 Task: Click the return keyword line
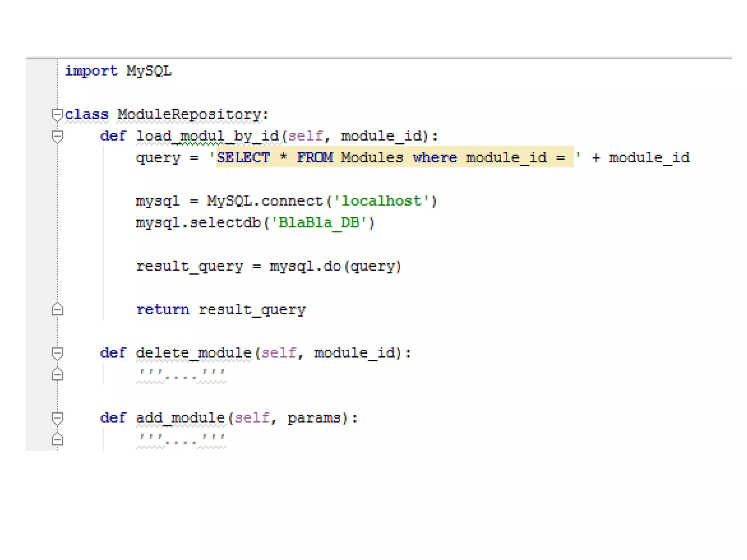tap(163, 310)
